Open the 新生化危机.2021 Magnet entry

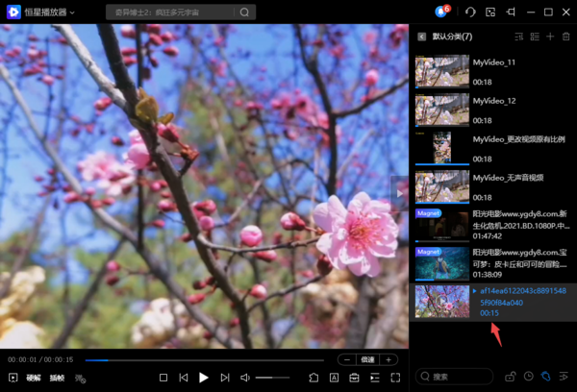492,225
